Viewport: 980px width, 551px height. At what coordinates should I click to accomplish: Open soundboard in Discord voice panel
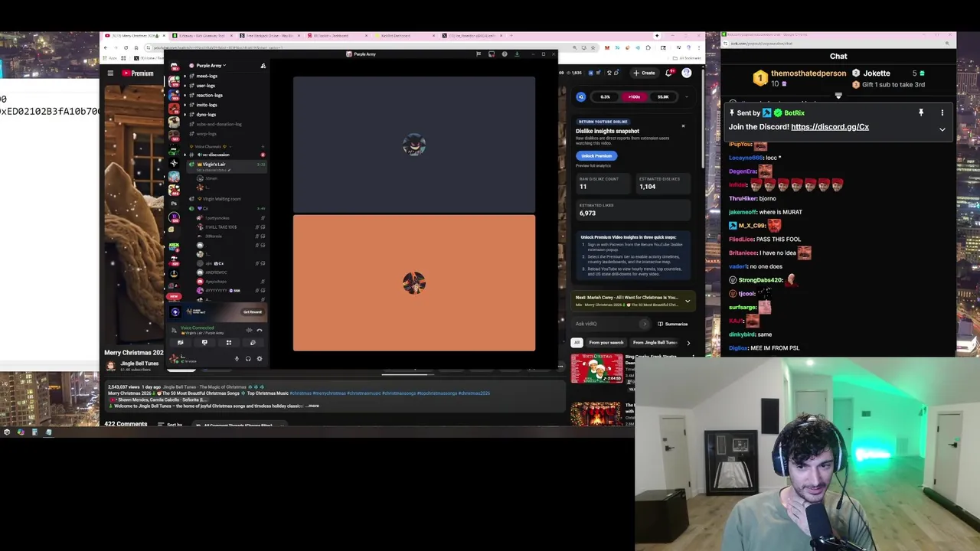coord(253,343)
